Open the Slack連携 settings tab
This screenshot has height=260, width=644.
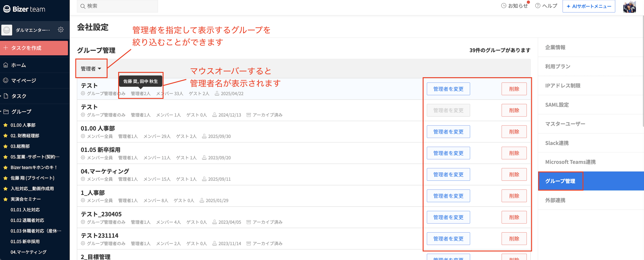[557, 143]
